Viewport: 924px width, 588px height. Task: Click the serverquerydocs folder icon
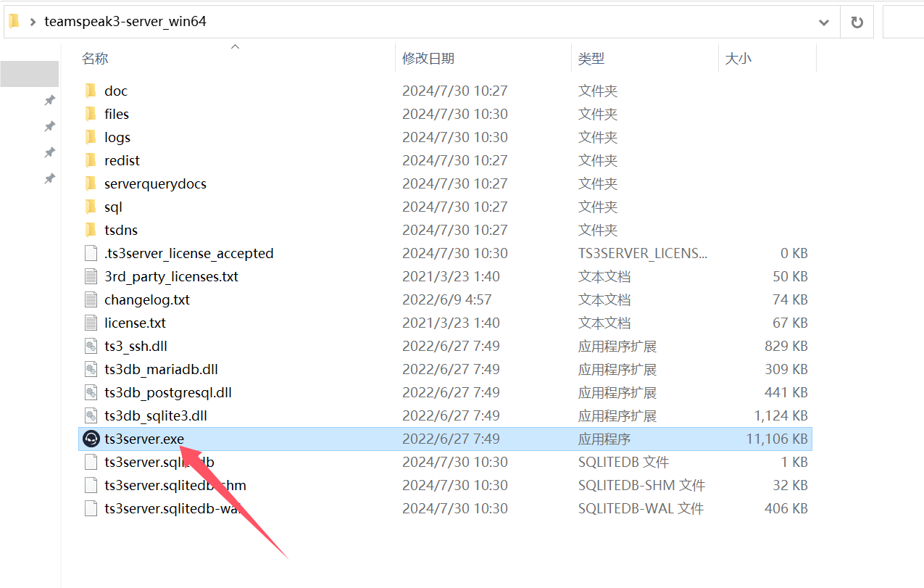91,183
